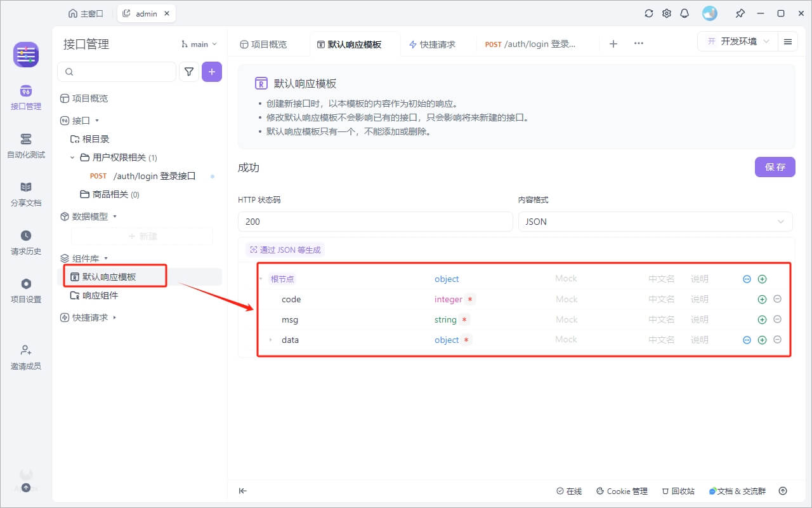Switch to the 快捷请求 tab

pos(432,44)
